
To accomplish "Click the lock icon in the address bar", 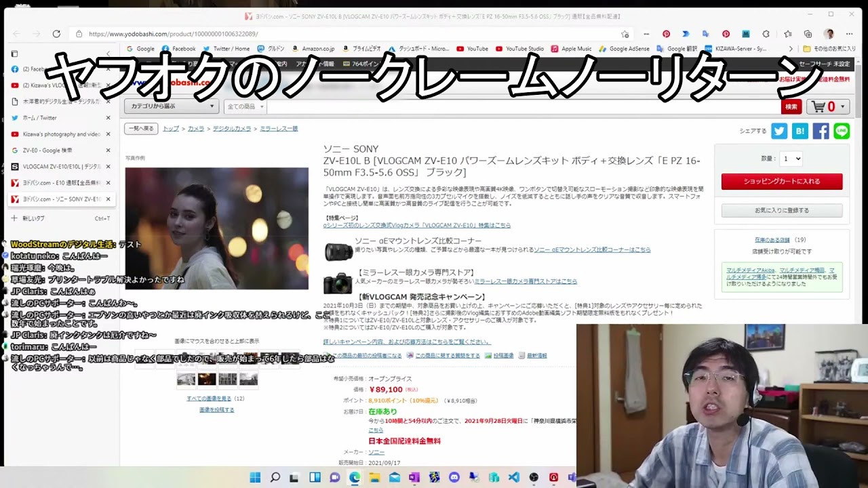I will tap(79, 34).
